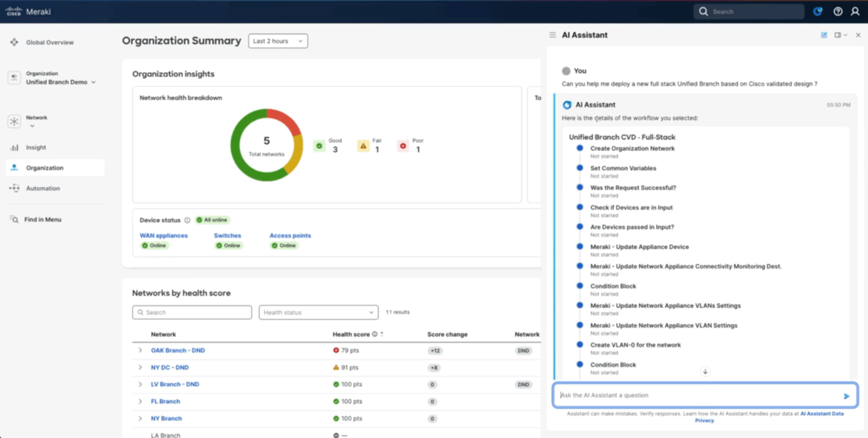Viewport: 868px width, 438px height.
Task: Open the Help icon in the top bar
Action: point(837,11)
